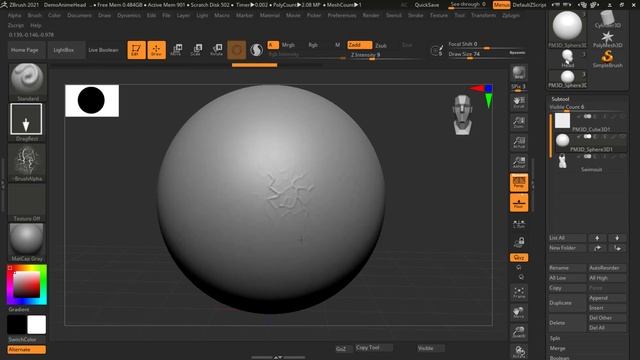
Task: Toggle the Mrgb channel button
Action: (x=288, y=45)
